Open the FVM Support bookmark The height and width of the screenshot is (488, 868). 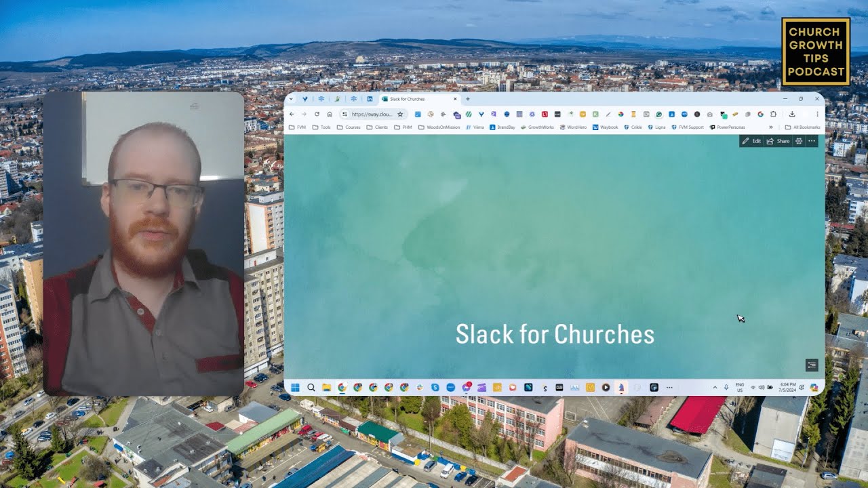687,127
